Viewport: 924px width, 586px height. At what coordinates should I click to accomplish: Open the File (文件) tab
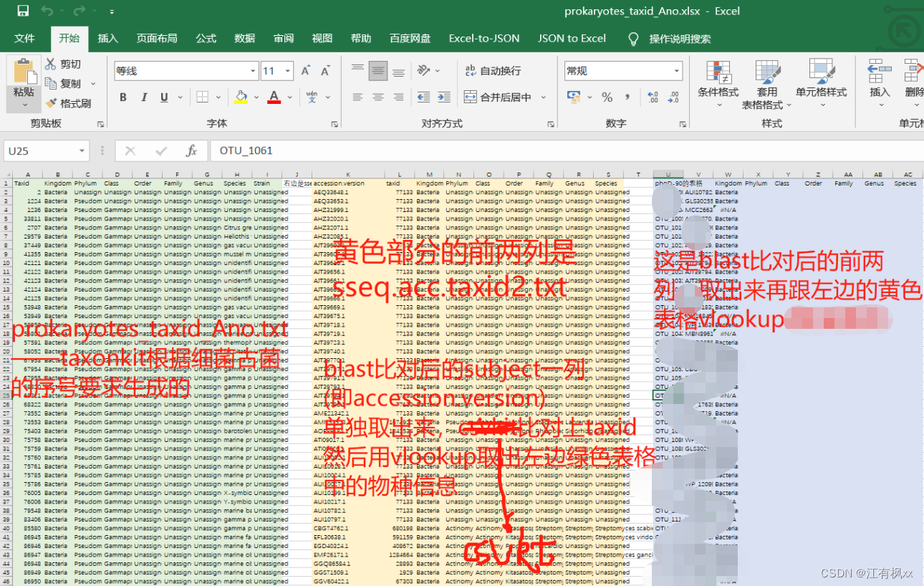point(24,38)
